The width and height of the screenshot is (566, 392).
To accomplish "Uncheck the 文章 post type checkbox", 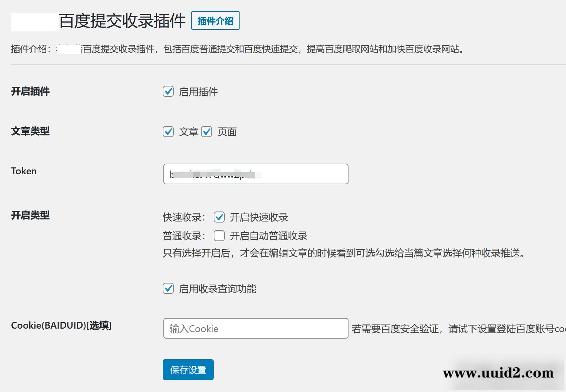I will pyautogui.click(x=168, y=132).
